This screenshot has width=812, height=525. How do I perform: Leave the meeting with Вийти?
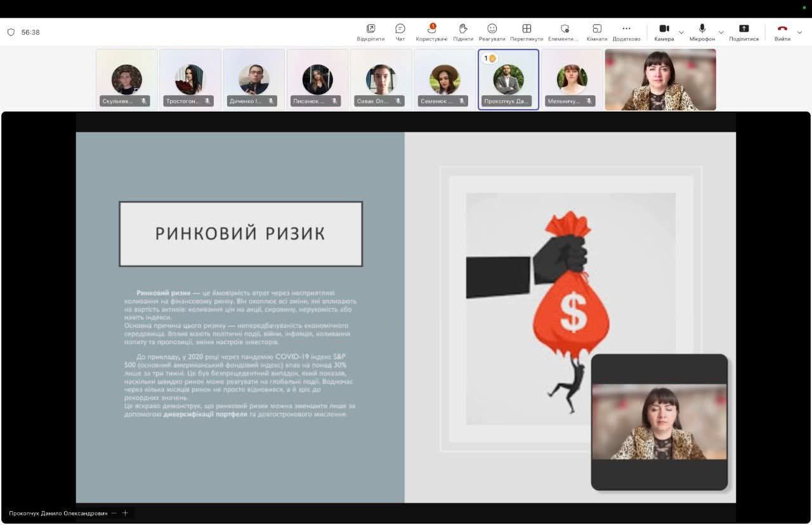coord(782,32)
